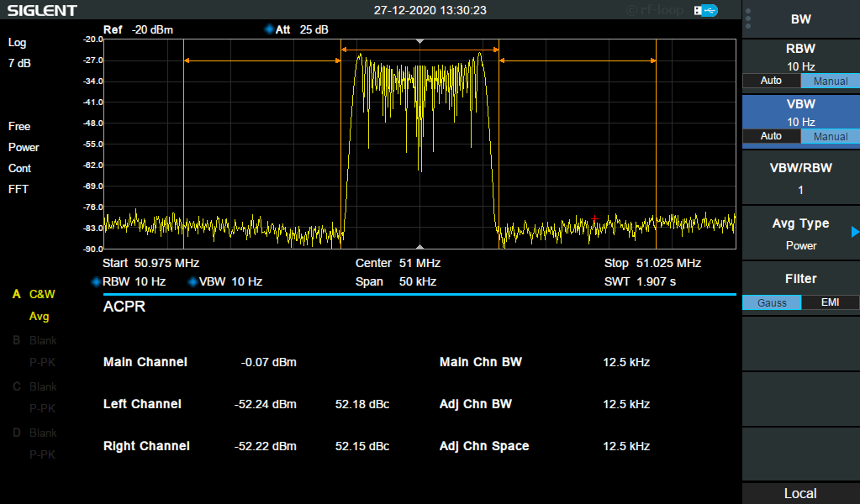The height and width of the screenshot is (504, 860).
Task: Click the Left Channel 52.18 dBc value
Action: (x=362, y=404)
